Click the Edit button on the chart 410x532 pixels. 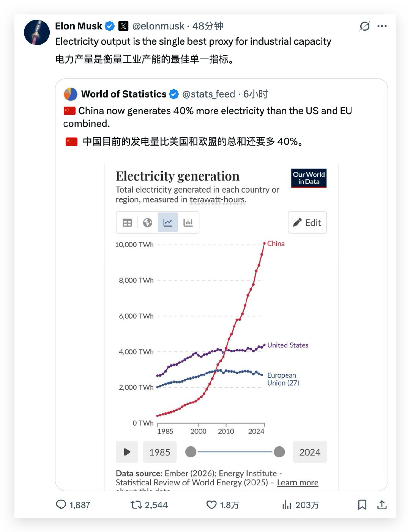click(307, 223)
